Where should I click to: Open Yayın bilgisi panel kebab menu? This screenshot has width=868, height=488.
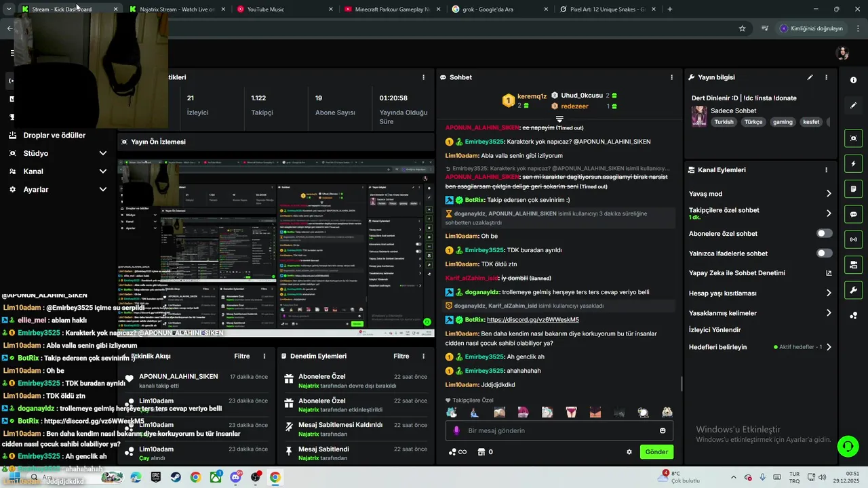pos(826,77)
